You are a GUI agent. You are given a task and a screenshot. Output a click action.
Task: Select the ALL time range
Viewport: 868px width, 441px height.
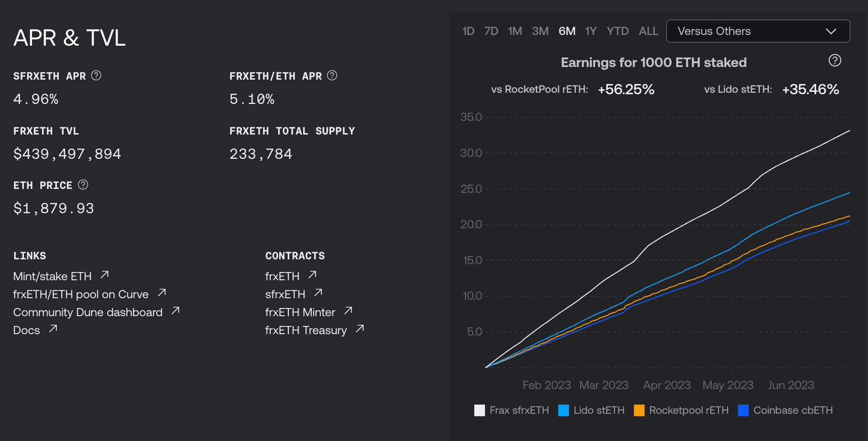point(648,31)
